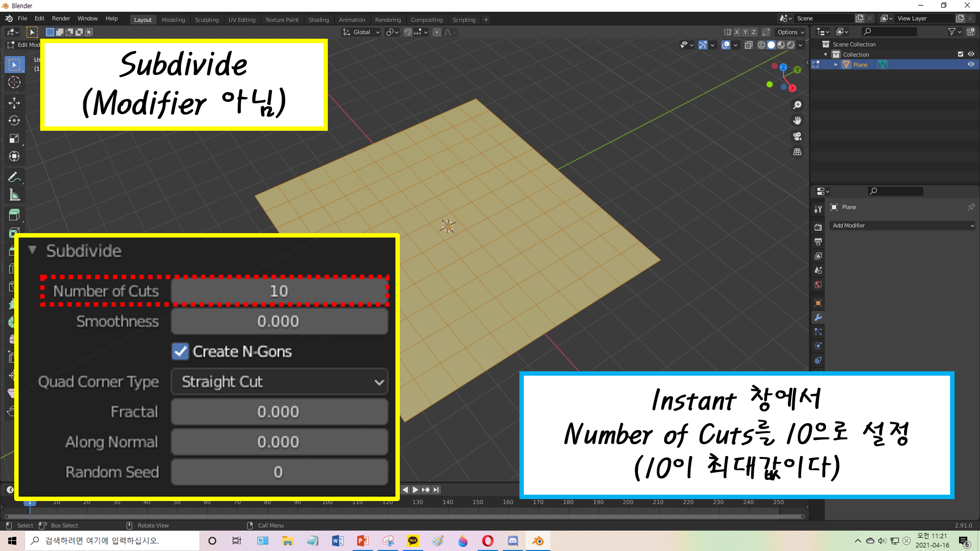Open the Add Modifier dropdown
Screen dimensions: 980x551
coord(903,225)
